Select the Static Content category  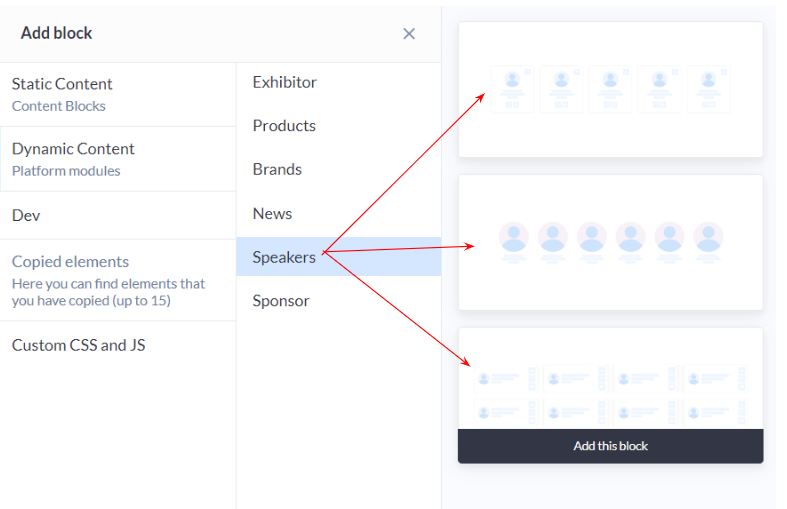click(x=118, y=94)
